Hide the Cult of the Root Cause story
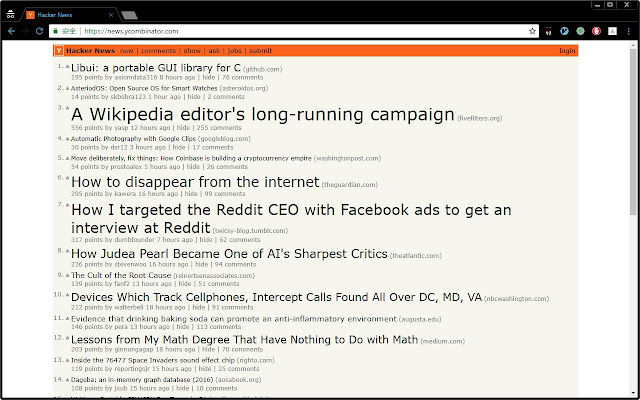The image size is (640, 400). (x=185, y=284)
